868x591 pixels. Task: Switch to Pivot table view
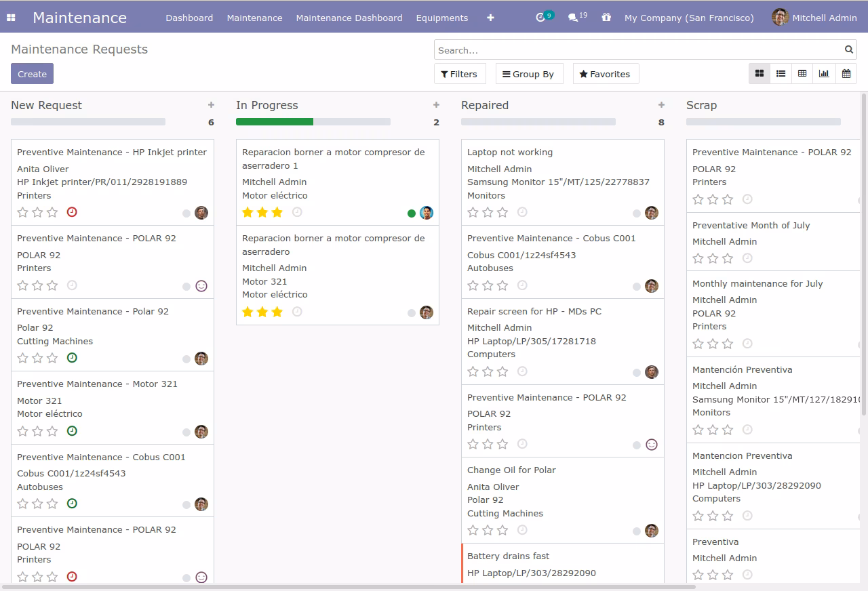[x=802, y=74]
